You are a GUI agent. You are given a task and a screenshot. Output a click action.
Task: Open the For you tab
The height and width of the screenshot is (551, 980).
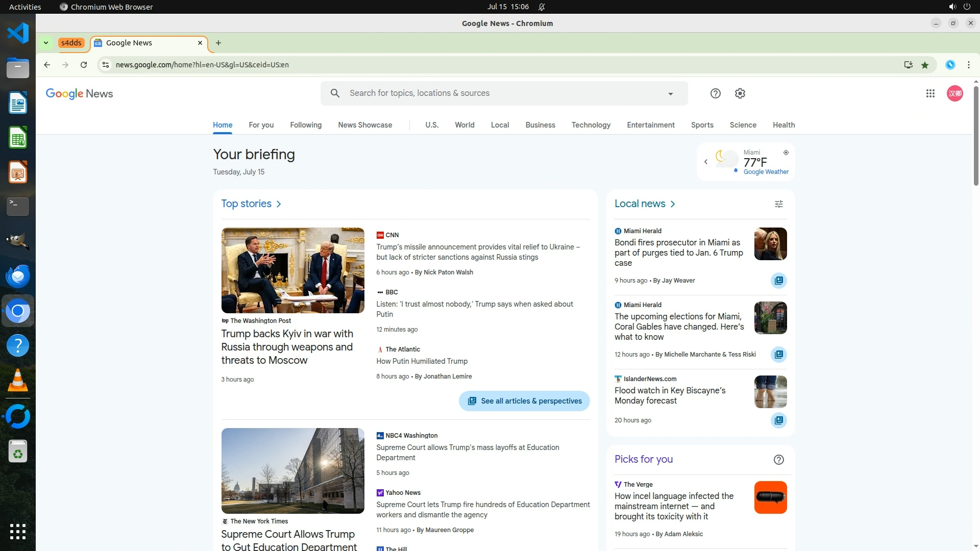(261, 125)
